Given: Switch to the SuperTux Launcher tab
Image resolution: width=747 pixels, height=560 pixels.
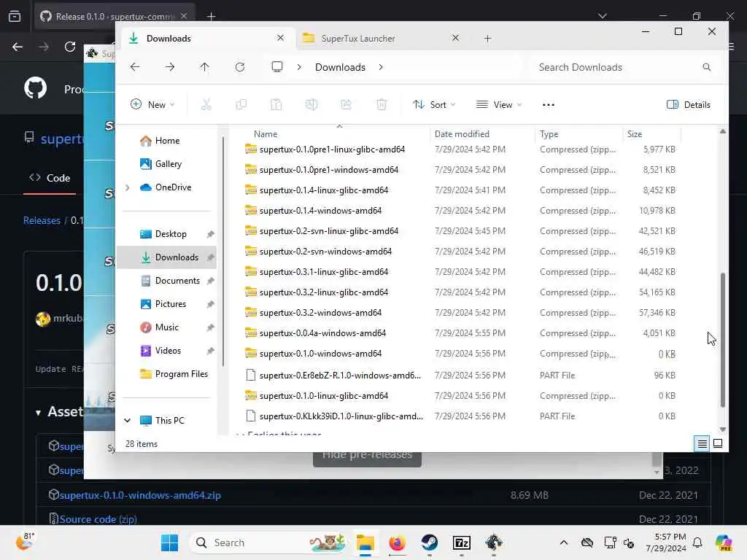Looking at the screenshot, I should (x=358, y=39).
